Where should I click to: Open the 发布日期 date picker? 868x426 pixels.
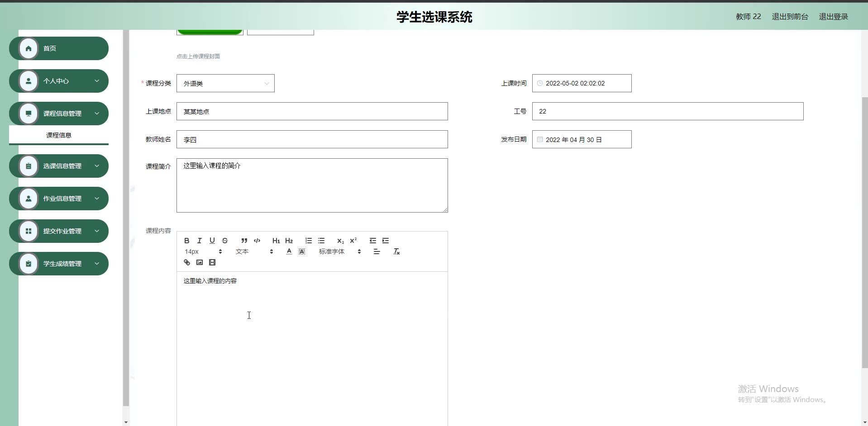pyautogui.click(x=582, y=139)
